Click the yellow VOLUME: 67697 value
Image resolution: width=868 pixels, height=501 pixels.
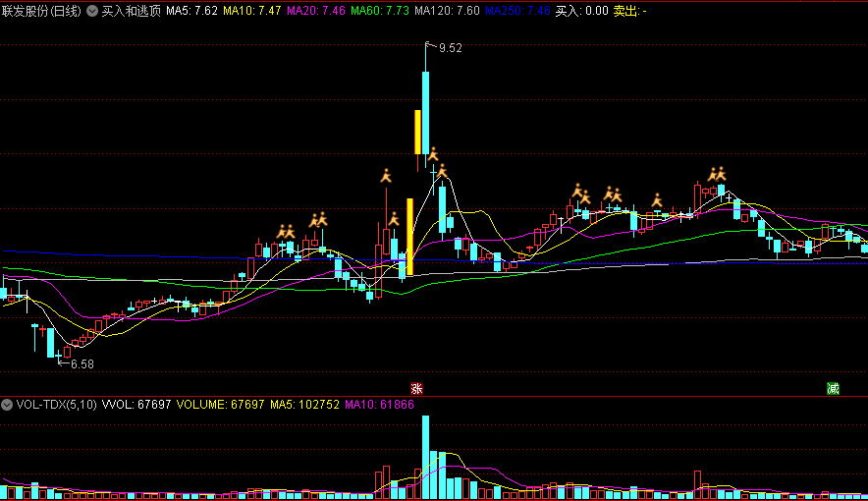pyautogui.click(x=220, y=405)
